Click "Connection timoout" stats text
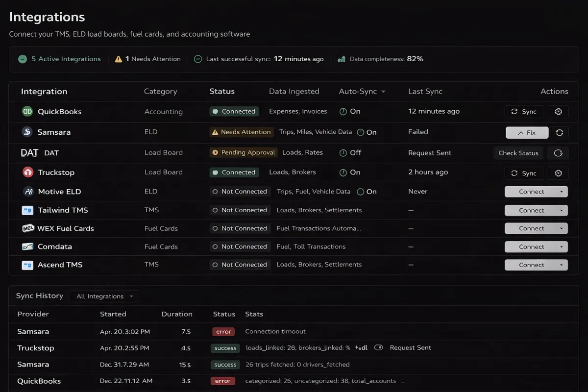Image resolution: width=588 pixels, height=392 pixels. click(x=275, y=332)
